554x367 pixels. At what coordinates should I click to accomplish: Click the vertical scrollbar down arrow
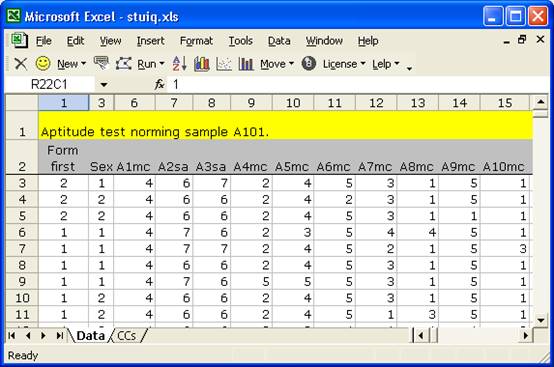[541, 320]
